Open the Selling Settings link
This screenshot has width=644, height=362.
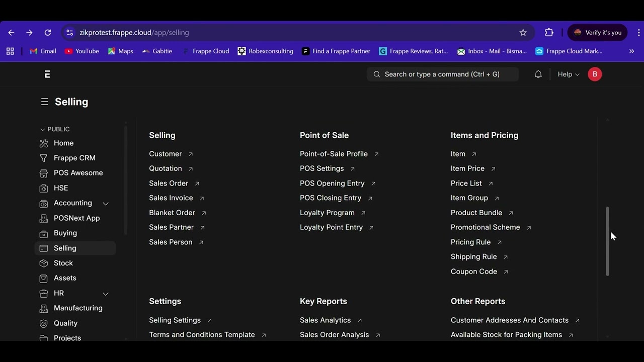175,320
